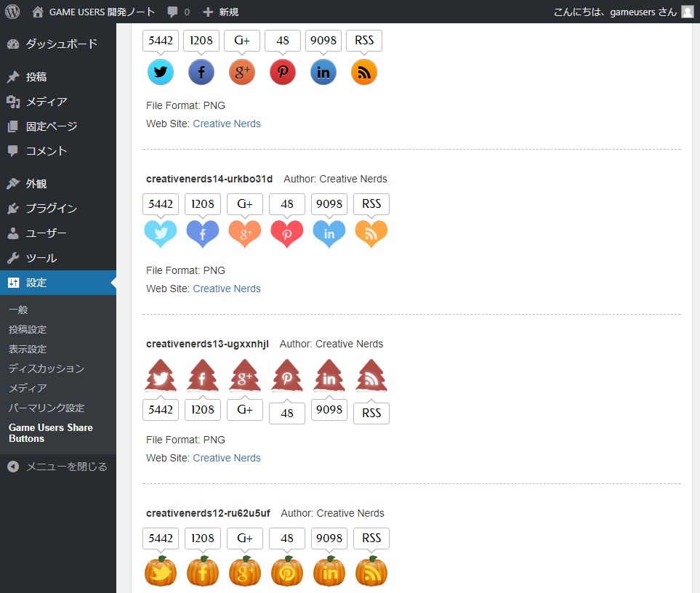
Task: Click the round orange RSS icon
Action: pyautogui.click(x=364, y=72)
